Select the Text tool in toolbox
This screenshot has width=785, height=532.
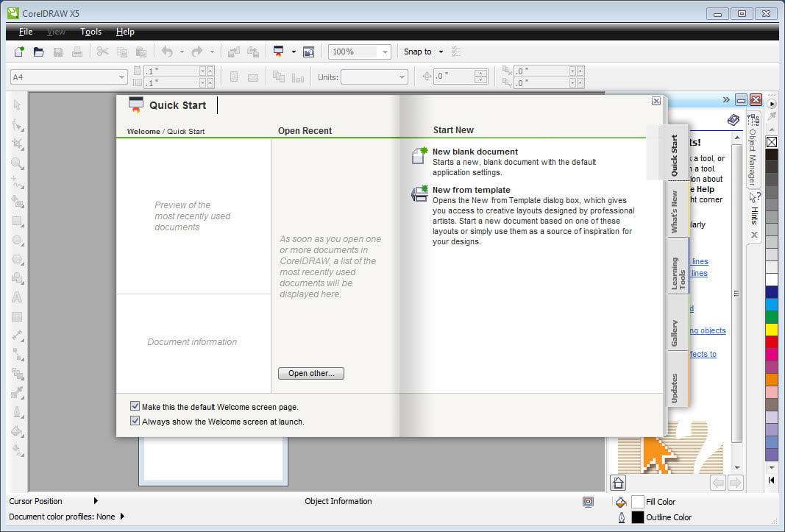(x=18, y=297)
